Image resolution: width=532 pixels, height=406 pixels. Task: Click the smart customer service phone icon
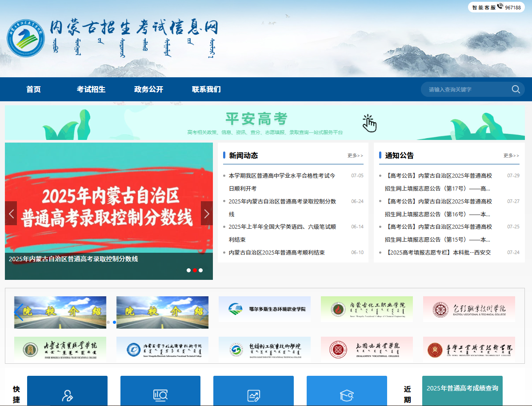coord(500,7)
